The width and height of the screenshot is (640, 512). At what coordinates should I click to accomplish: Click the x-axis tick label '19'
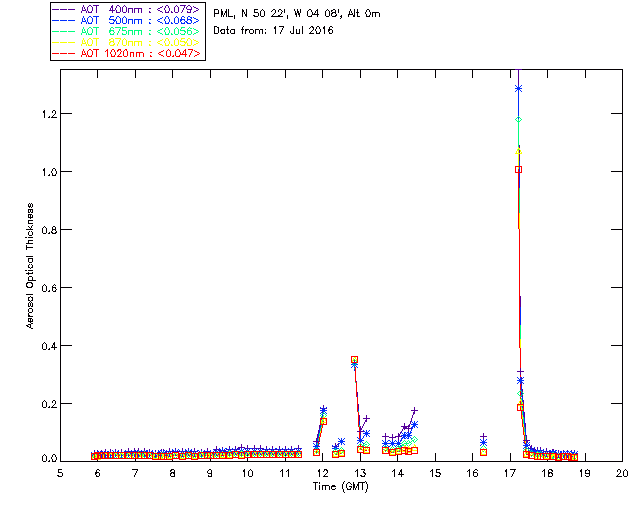click(585, 473)
